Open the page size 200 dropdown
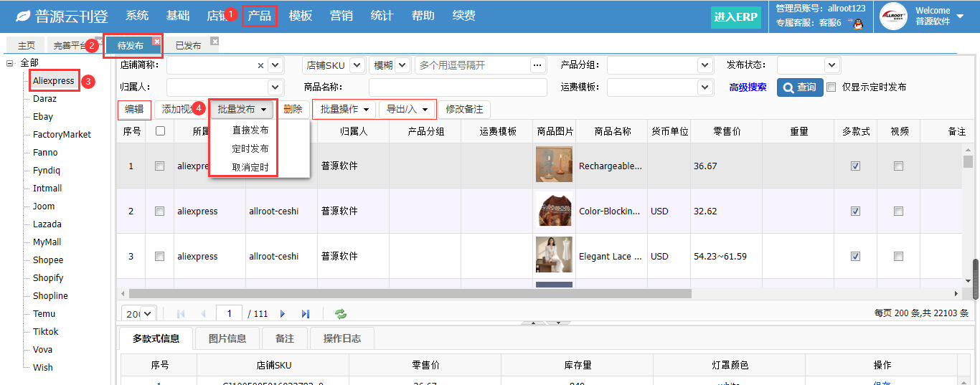 [148, 314]
